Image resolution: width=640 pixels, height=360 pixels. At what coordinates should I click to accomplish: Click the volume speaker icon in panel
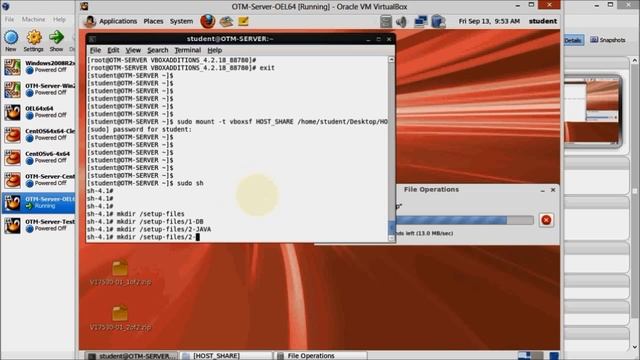coord(401,21)
